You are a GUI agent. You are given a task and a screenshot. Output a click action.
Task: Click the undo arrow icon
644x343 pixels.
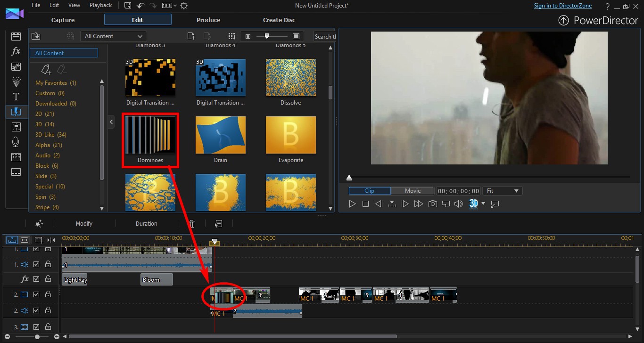tap(140, 6)
